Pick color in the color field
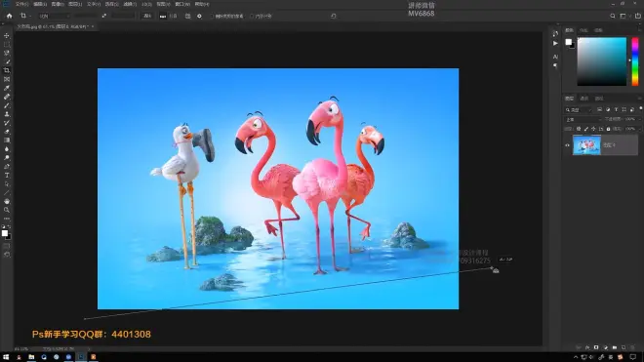 602,61
